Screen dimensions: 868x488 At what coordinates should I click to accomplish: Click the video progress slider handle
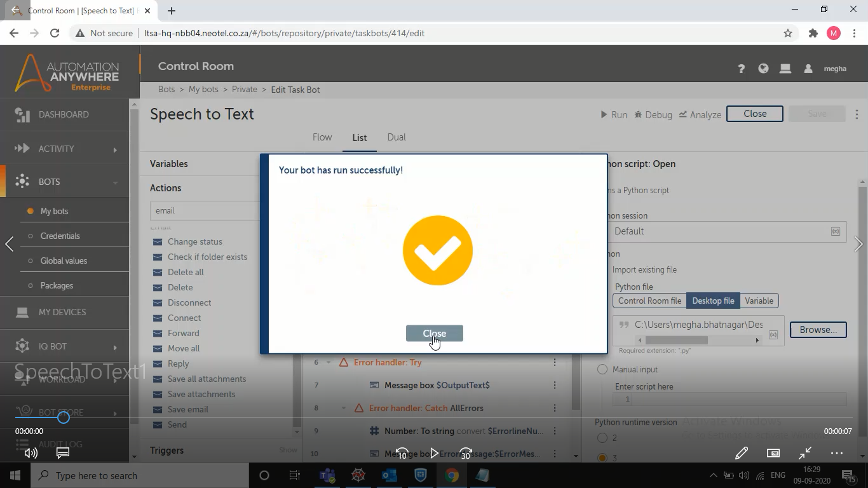coord(63,417)
